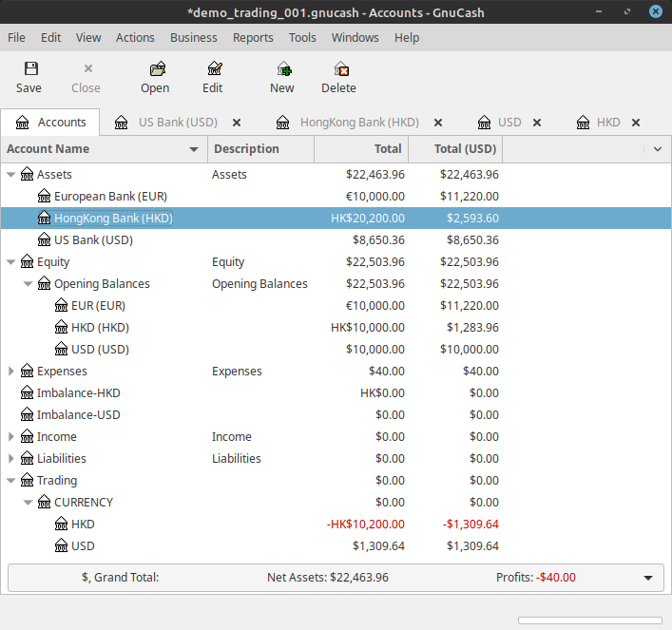Image resolution: width=672 pixels, height=630 pixels.
Task: Expand the Liabilities account tree
Action: pos(11,459)
